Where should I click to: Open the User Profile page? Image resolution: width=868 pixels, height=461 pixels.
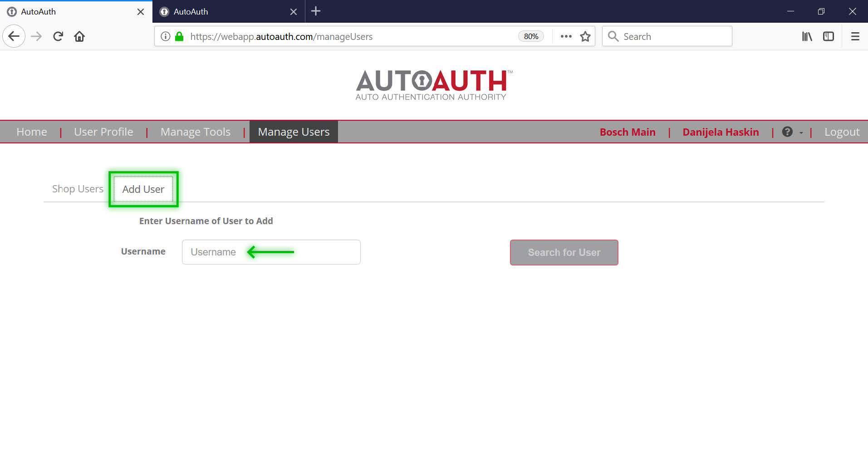[x=103, y=132]
